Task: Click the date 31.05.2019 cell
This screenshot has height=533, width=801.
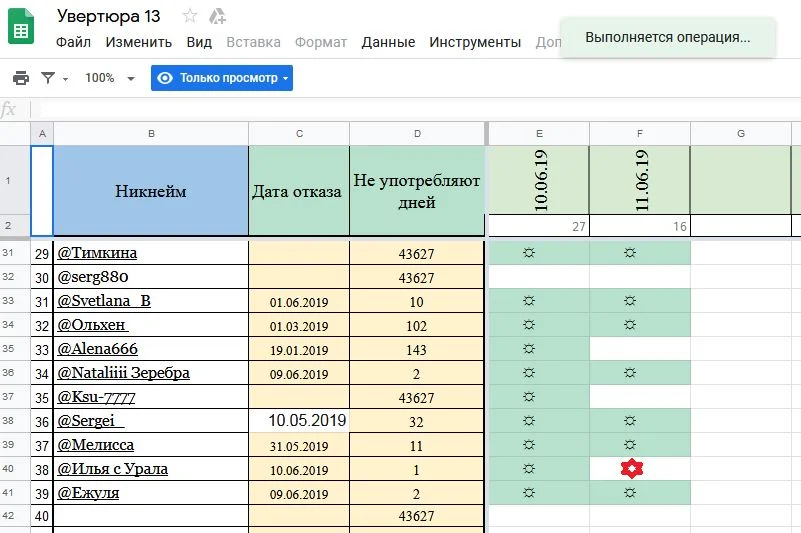Action: pyautogui.click(x=299, y=445)
